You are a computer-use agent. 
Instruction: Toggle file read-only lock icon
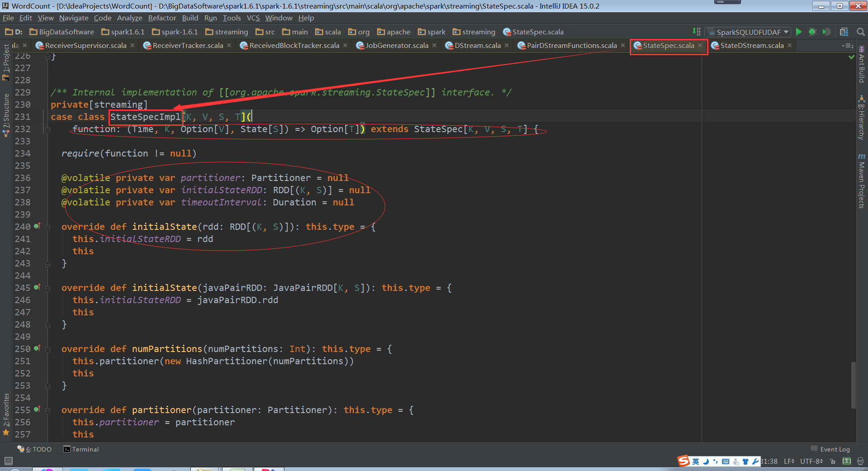pos(833,461)
